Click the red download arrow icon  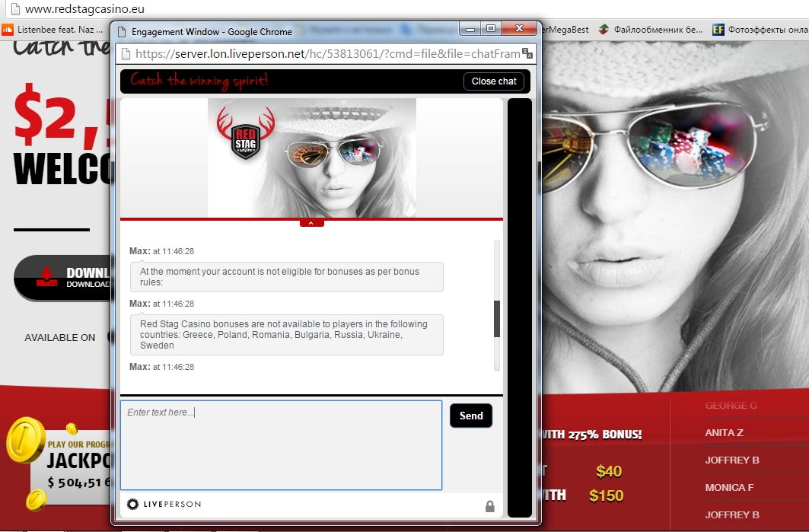(47, 277)
